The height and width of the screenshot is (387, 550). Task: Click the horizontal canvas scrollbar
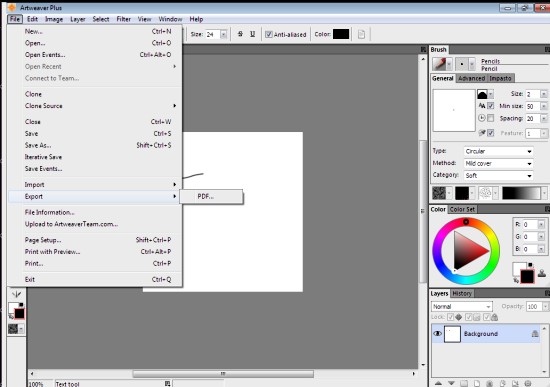click(x=223, y=374)
